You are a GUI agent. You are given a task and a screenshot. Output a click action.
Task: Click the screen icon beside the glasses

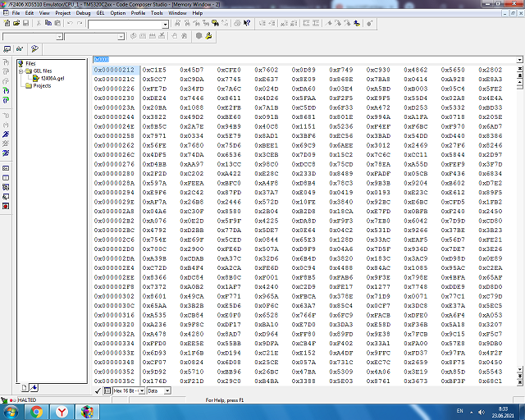(7, 49)
